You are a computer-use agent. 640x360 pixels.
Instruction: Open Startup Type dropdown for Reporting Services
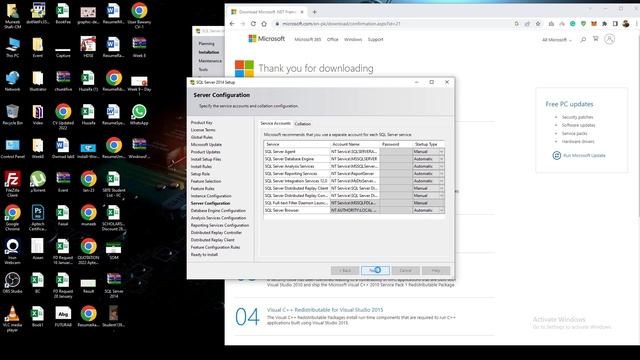coord(441,173)
